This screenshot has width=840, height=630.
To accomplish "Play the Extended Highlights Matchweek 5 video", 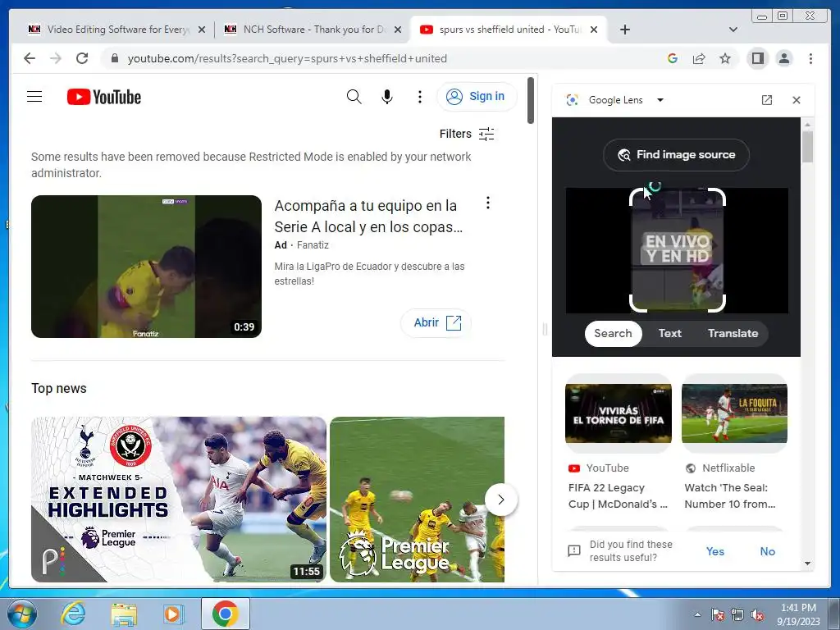I will [178, 500].
